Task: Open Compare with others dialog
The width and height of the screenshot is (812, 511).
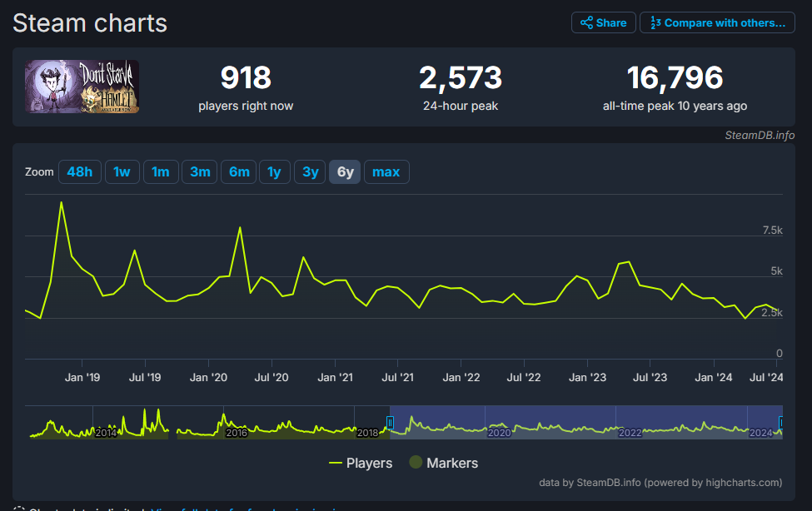Action: click(717, 22)
